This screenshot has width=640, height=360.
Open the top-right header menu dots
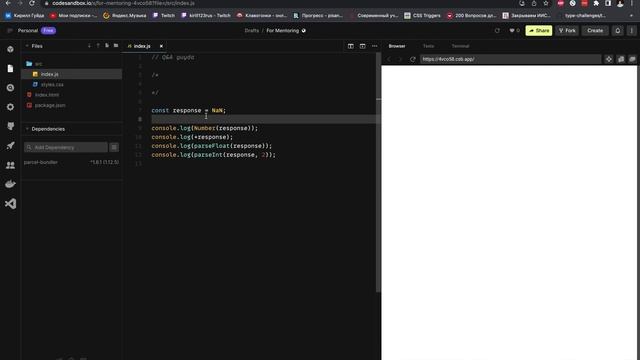[631, 31]
